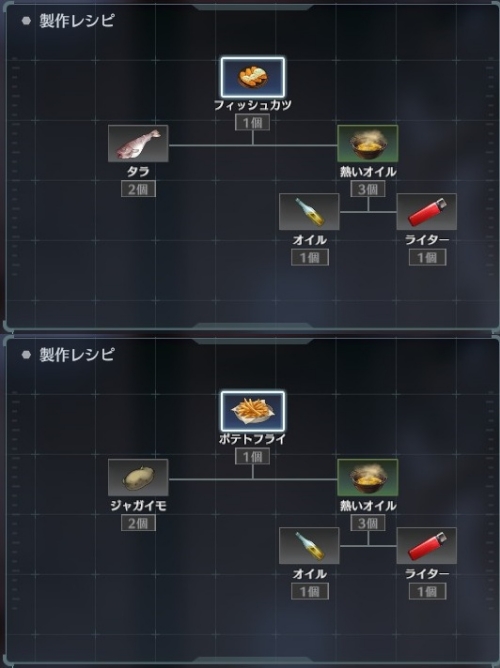This screenshot has width=500, height=668.
Task: Click the top 製作レシピ panel header
Action: [77, 20]
